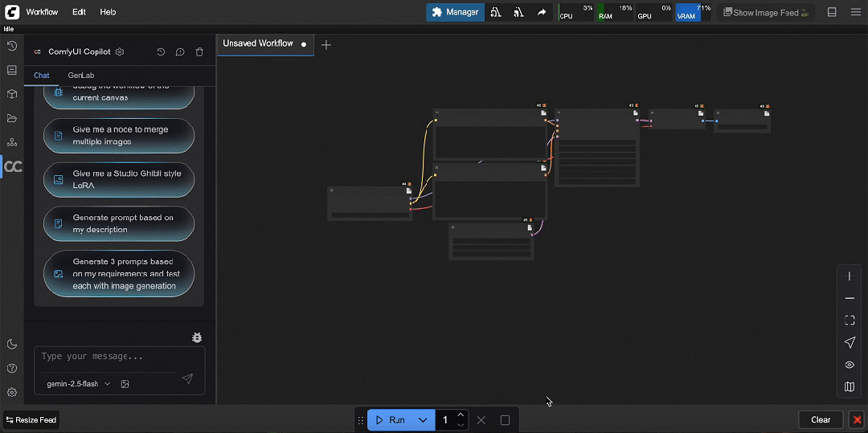Image resolution: width=868 pixels, height=433 pixels.
Task: Close the image feed with red X
Action: pos(857,419)
